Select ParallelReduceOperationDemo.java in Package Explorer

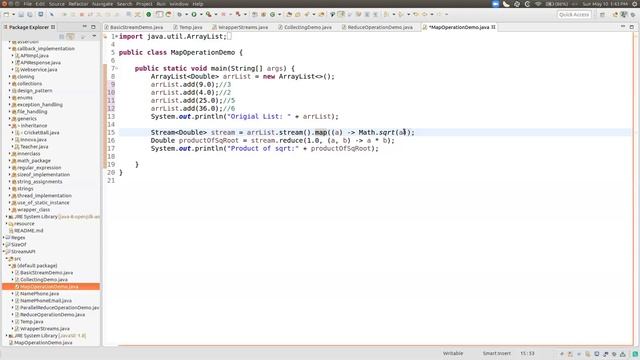tap(60, 308)
